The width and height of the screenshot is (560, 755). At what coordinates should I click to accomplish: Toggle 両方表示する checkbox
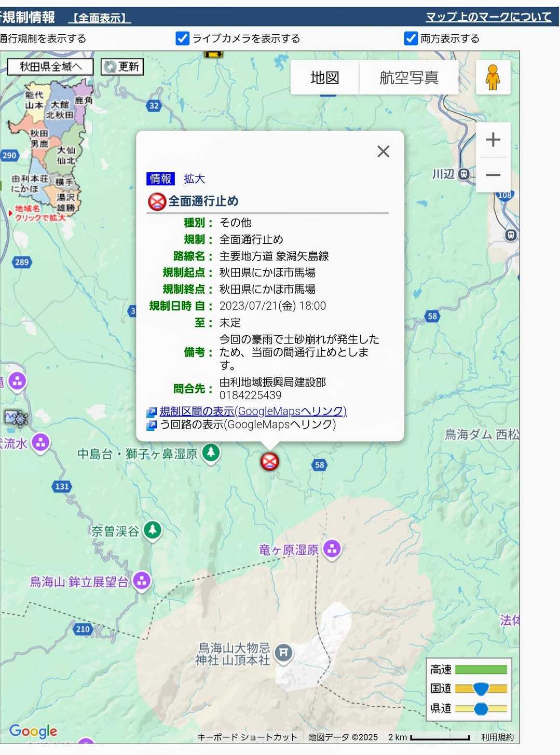pyautogui.click(x=411, y=38)
